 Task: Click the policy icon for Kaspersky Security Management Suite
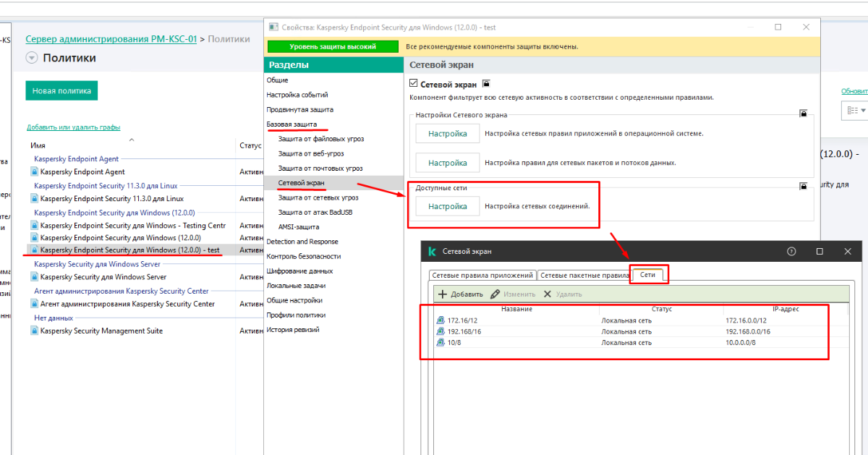pos(34,331)
